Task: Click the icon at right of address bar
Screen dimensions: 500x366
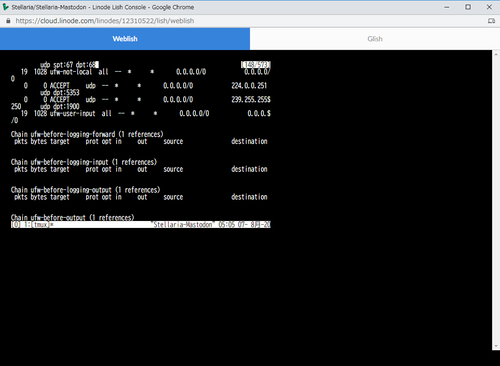Action: pos(491,21)
